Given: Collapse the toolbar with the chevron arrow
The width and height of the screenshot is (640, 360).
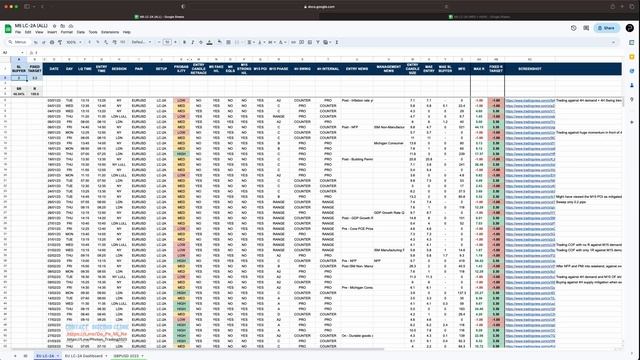Looking at the screenshot, I should tap(613, 42).
